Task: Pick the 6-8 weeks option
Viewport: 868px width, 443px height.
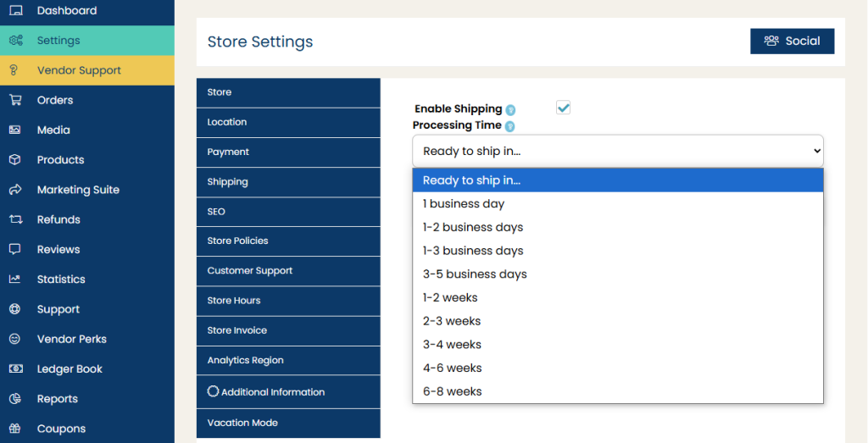Action: tap(452, 391)
